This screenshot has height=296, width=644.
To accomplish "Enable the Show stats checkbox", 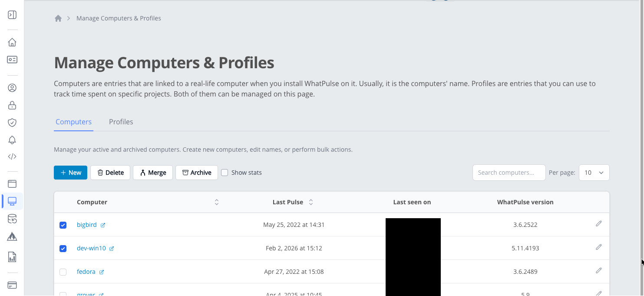I will point(225,173).
